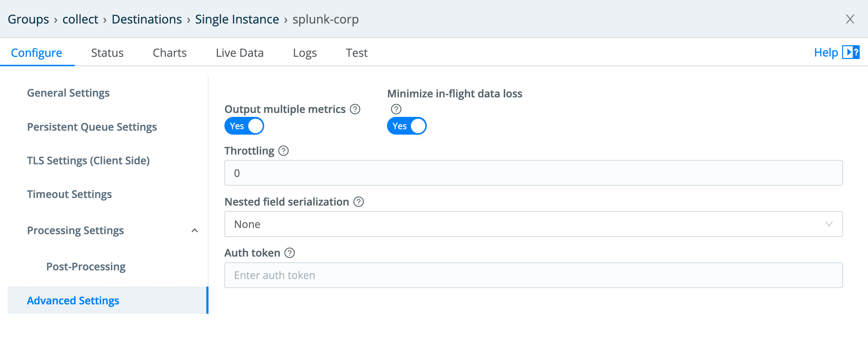This screenshot has width=868, height=338.
Task: Open TLS Settings (Client Side) section
Action: (x=88, y=160)
